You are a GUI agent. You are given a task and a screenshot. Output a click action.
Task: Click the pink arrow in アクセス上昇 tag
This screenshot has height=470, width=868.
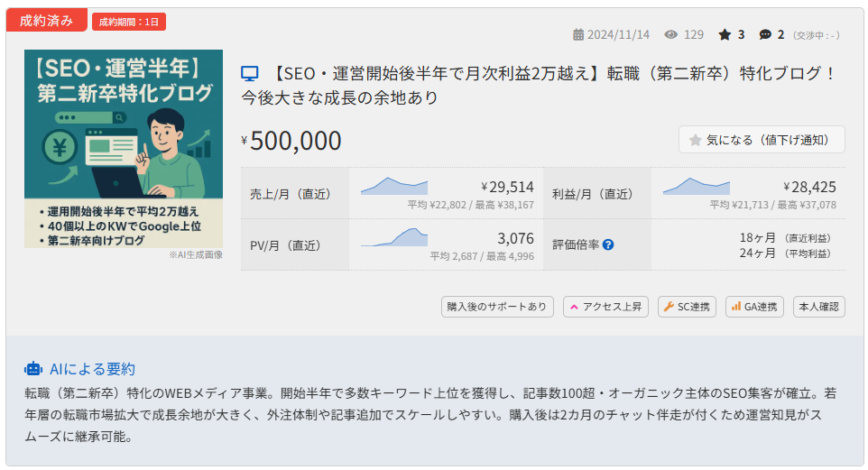[574, 307]
